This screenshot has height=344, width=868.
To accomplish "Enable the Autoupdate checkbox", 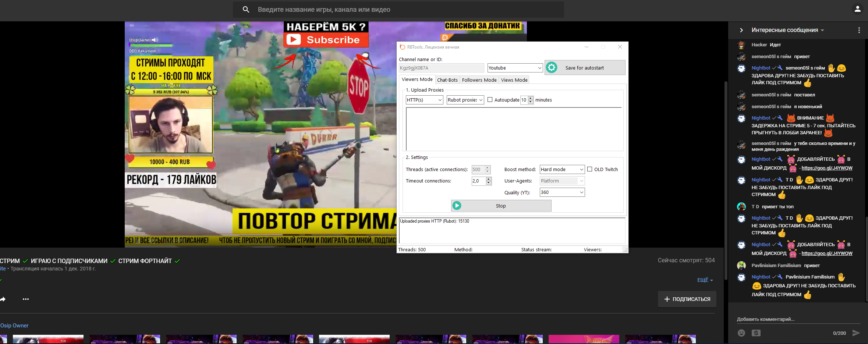I will (x=490, y=100).
